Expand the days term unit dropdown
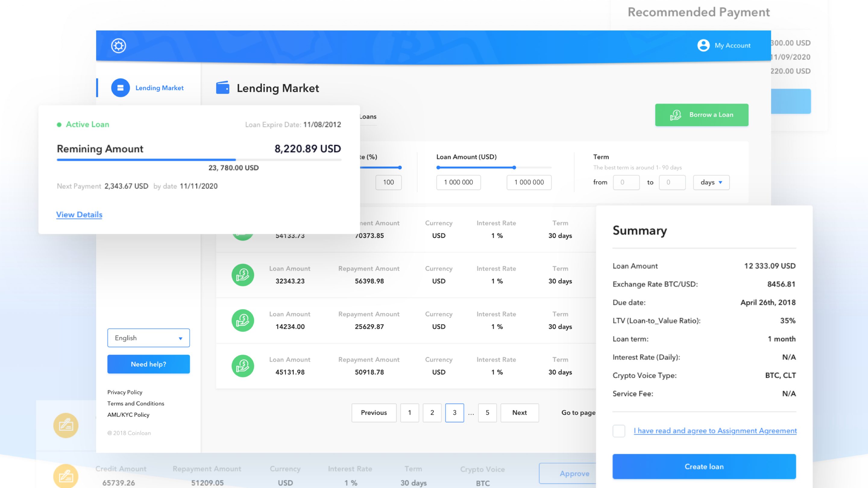The width and height of the screenshot is (868, 488). pos(711,182)
